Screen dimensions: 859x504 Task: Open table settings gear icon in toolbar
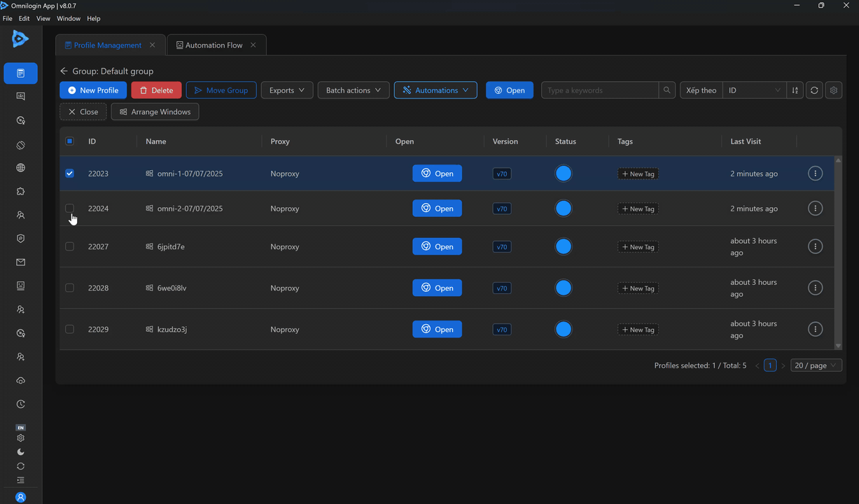click(x=833, y=90)
